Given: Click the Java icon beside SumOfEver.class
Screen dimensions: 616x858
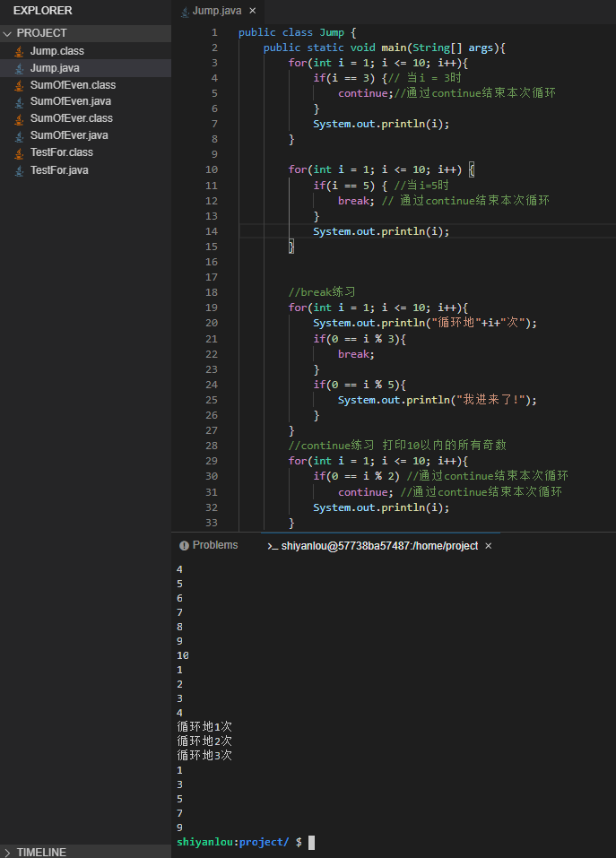Looking at the screenshot, I should click(19, 118).
